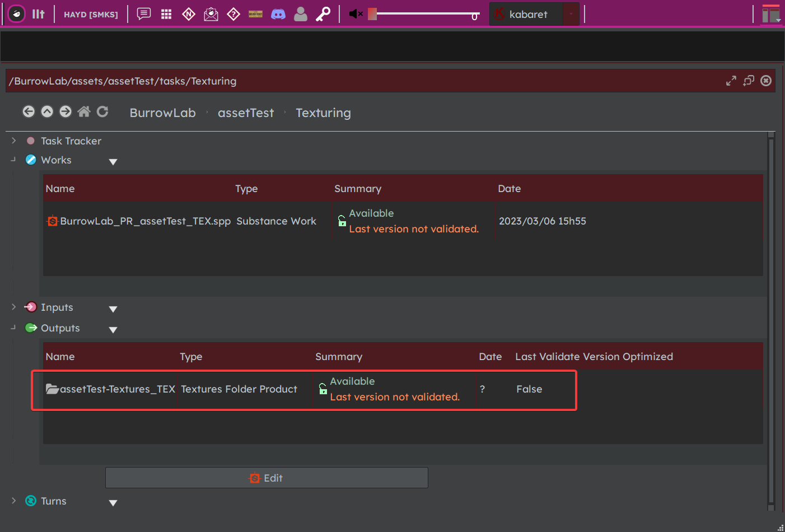Screen dimensions: 785x532
Task: Click the duplicate view icon
Action: tap(749, 81)
